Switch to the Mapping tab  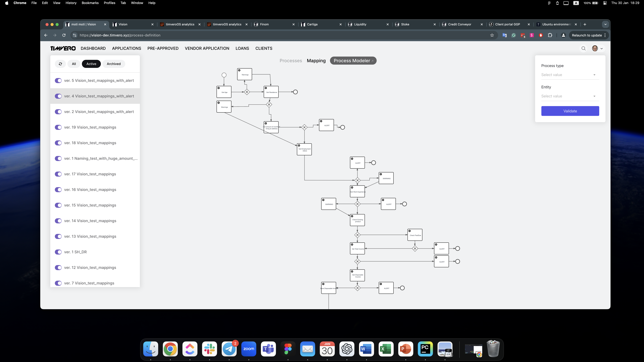click(316, 61)
